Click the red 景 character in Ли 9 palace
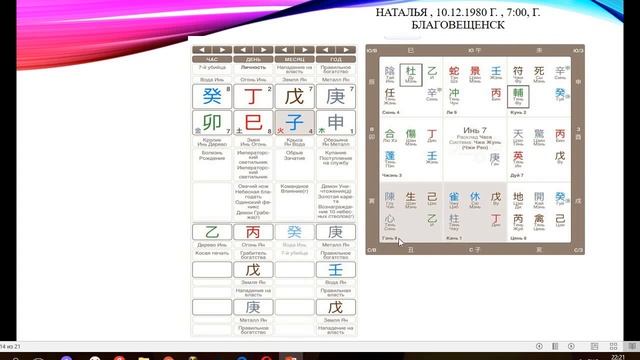Screen dimensions: 640x360 pyautogui.click(x=475, y=71)
